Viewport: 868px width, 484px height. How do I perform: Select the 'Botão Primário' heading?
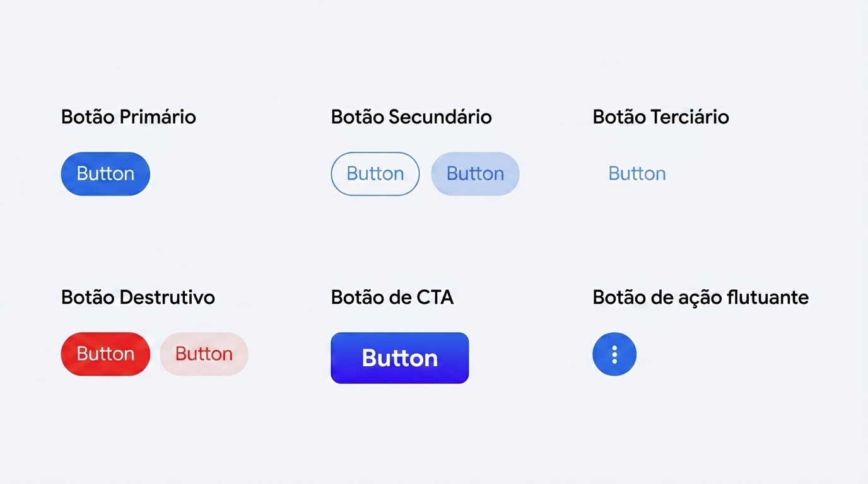click(x=129, y=117)
